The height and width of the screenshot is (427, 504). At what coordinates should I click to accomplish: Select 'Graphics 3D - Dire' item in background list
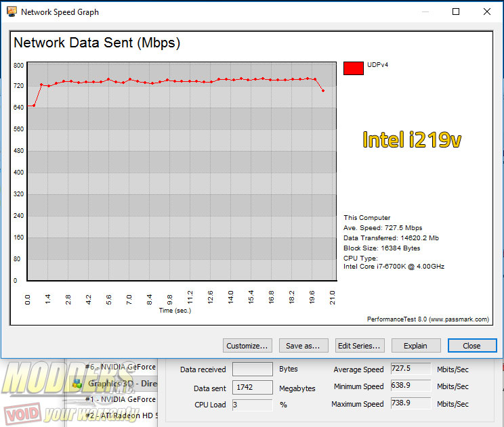(x=123, y=383)
